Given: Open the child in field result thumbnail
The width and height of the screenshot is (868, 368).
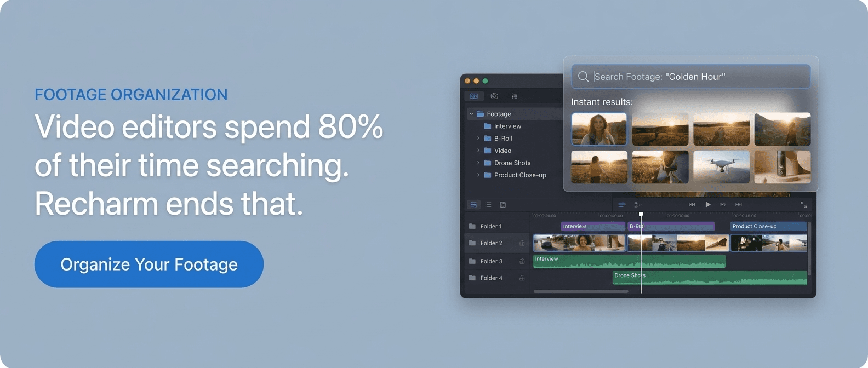Looking at the screenshot, I should [599, 167].
